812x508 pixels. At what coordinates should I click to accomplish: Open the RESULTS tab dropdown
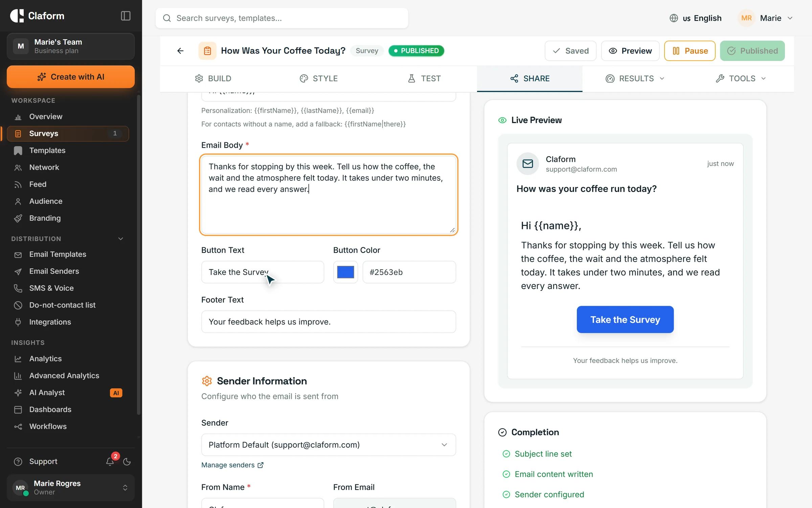coord(635,79)
